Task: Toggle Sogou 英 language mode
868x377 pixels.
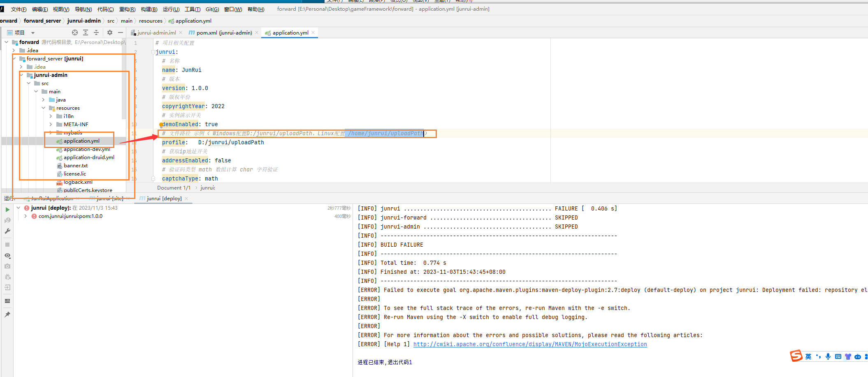Action: pos(808,356)
